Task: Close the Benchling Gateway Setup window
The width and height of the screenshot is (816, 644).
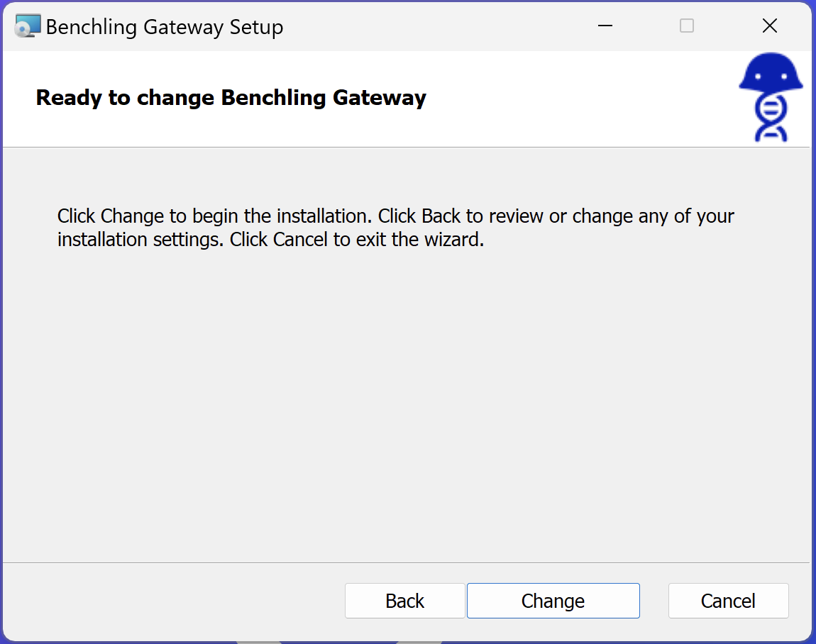Action: pos(769,26)
